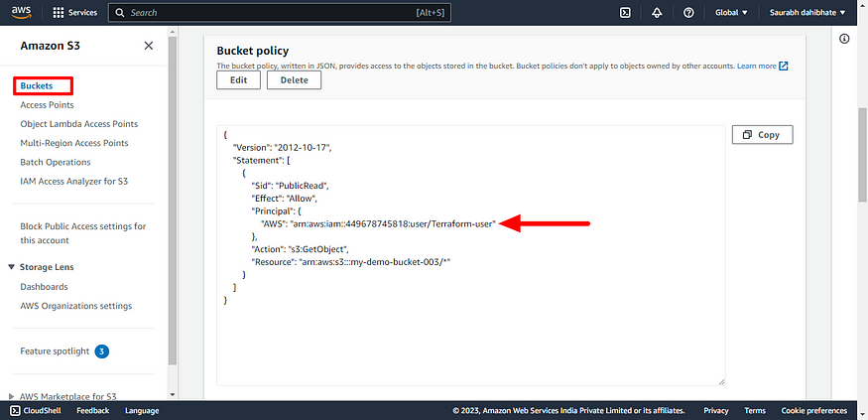Close the Amazon S3 sidebar
The image size is (868, 420).
pos(149,46)
